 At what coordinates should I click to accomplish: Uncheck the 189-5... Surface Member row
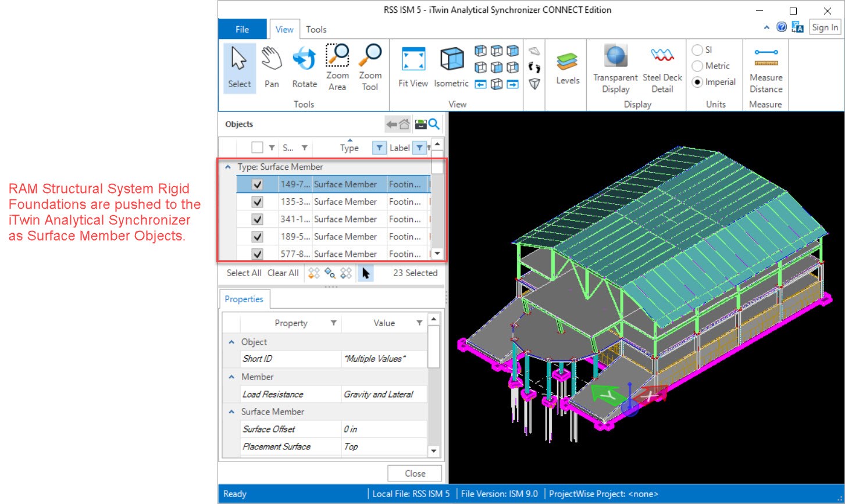257,237
